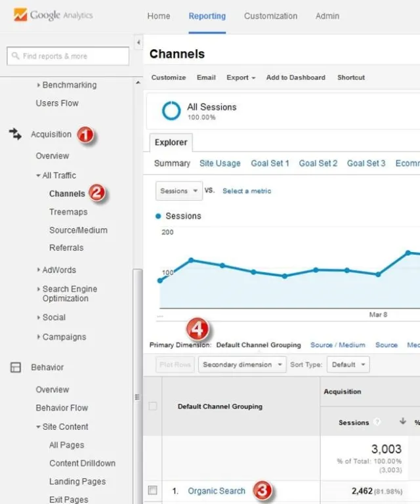Open the Export dropdown menu

(241, 77)
